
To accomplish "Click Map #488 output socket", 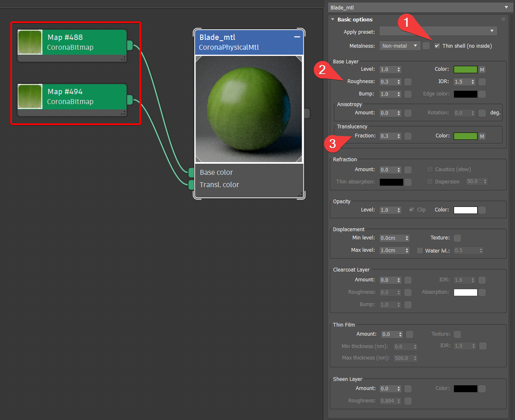I will pos(130,45).
